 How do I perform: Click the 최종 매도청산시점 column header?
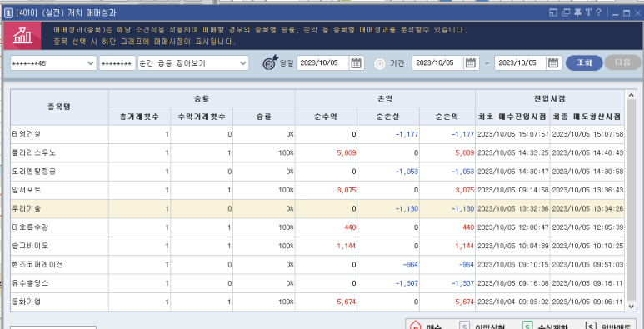[587, 117]
